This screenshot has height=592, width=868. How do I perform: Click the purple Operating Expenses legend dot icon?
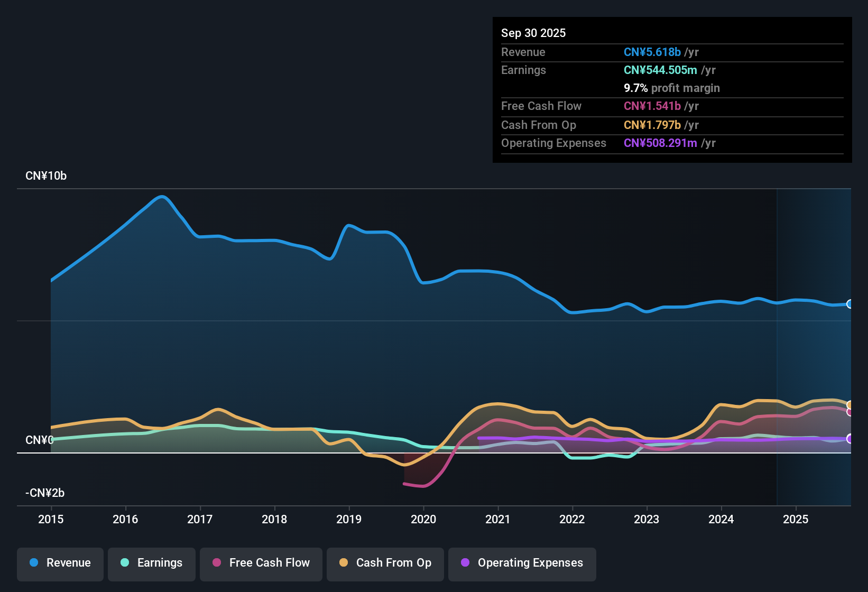coord(465,563)
